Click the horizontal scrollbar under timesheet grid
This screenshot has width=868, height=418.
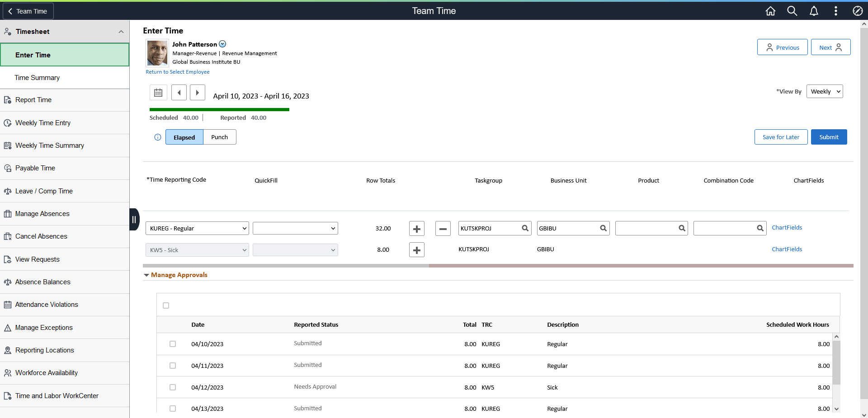click(286, 266)
